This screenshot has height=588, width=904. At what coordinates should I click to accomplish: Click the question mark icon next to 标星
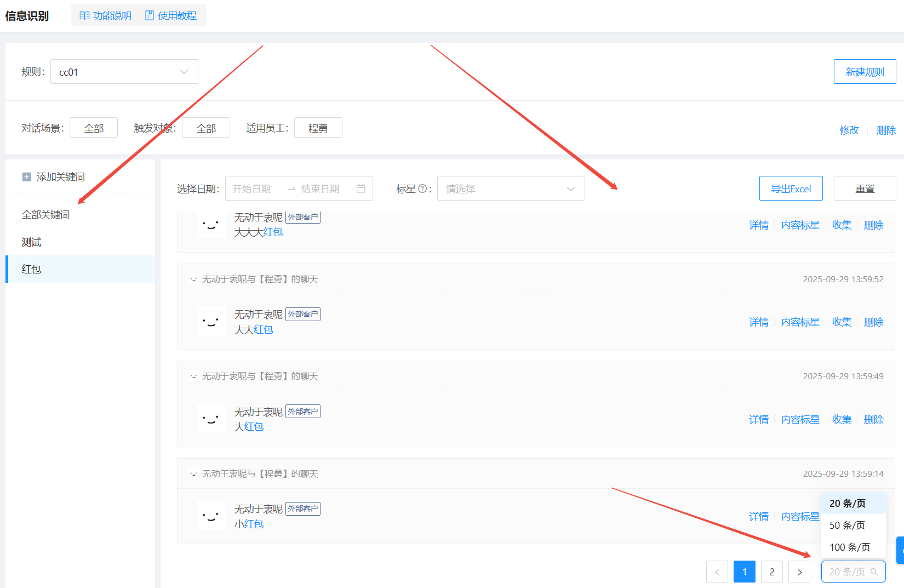tap(422, 189)
